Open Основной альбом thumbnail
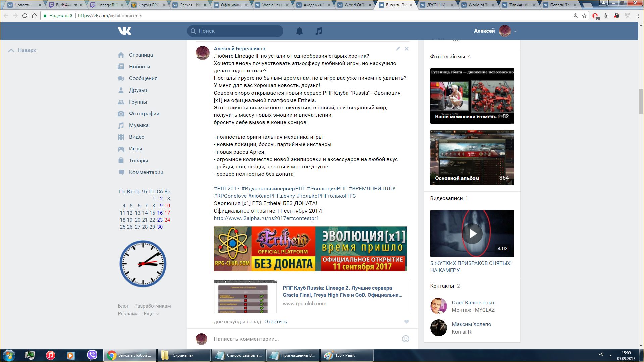 [472, 158]
